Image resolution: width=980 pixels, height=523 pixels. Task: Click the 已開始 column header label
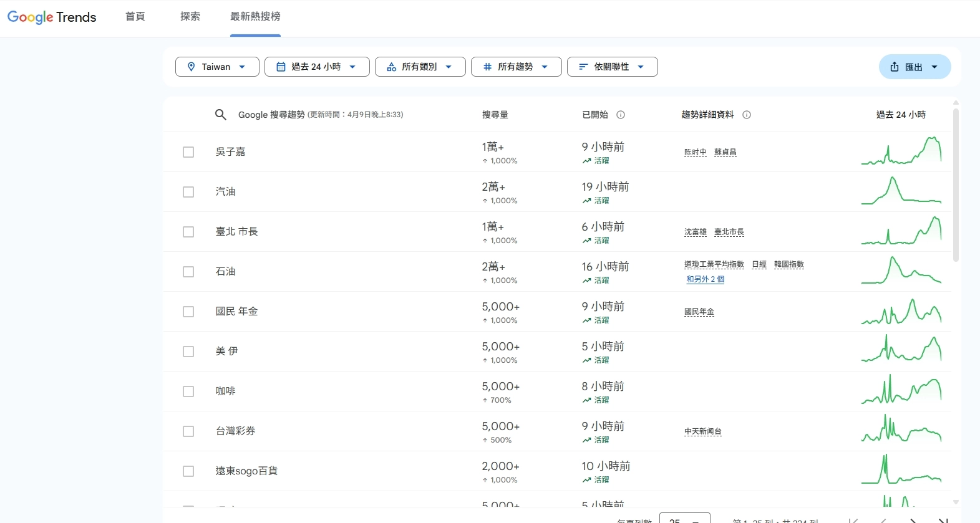pos(595,115)
